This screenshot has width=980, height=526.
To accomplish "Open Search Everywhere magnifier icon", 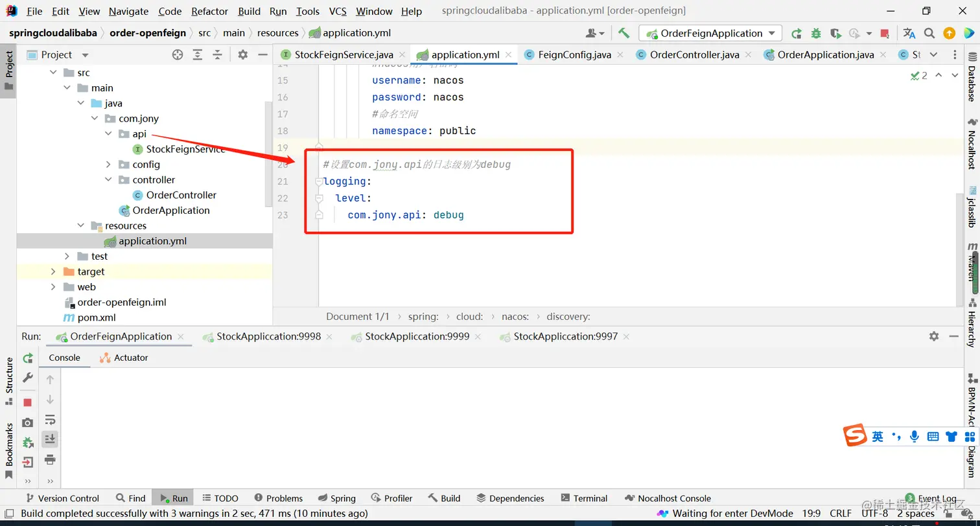I will tap(929, 33).
